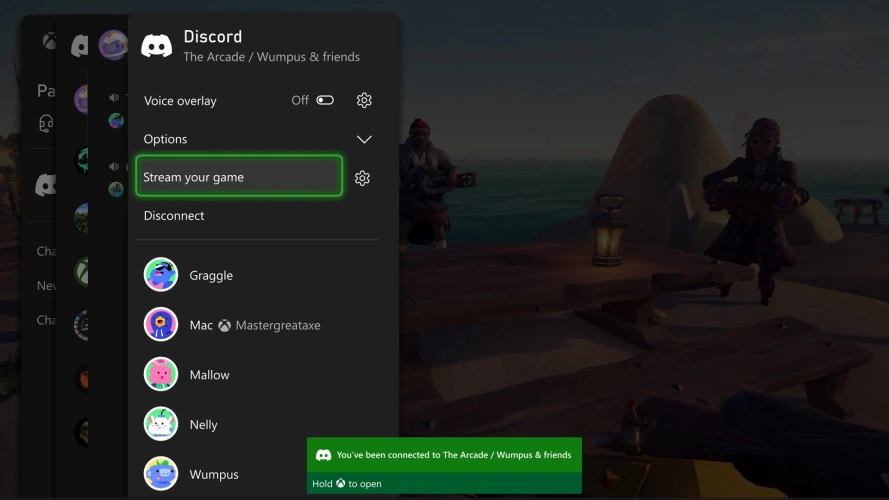Select the server avatar in background panel header
Screen dimensions: 889x500
tap(113, 44)
